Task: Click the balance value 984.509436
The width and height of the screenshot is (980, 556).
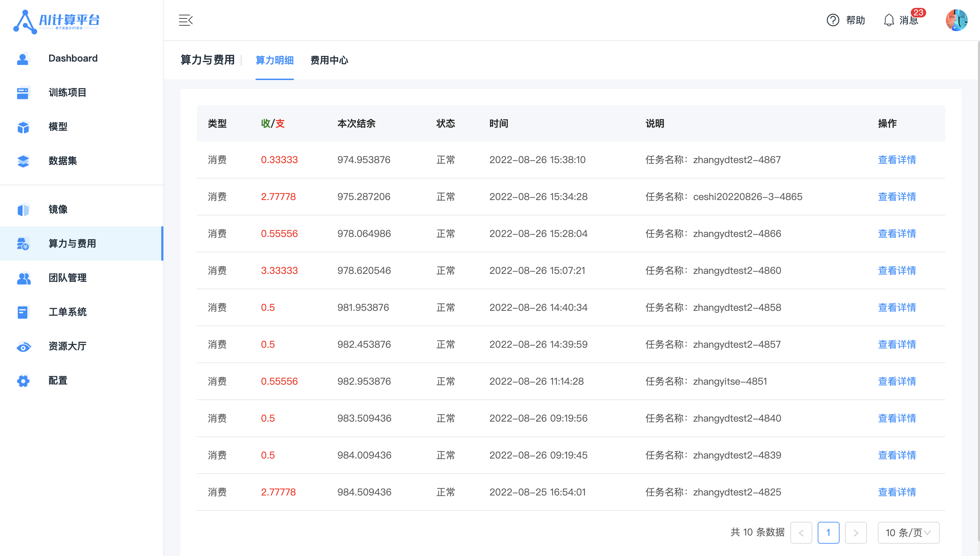Action: (364, 493)
